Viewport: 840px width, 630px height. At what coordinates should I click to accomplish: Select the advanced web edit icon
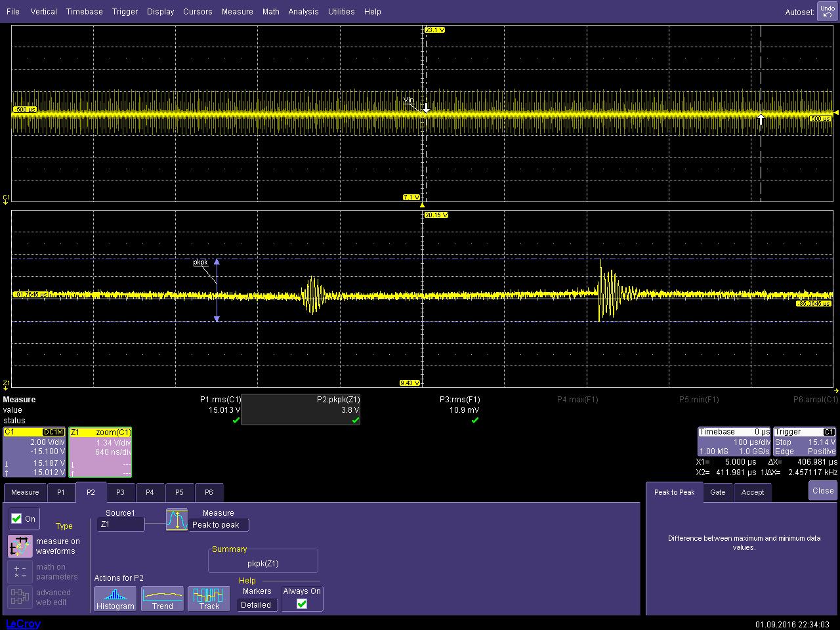[x=20, y=597]
